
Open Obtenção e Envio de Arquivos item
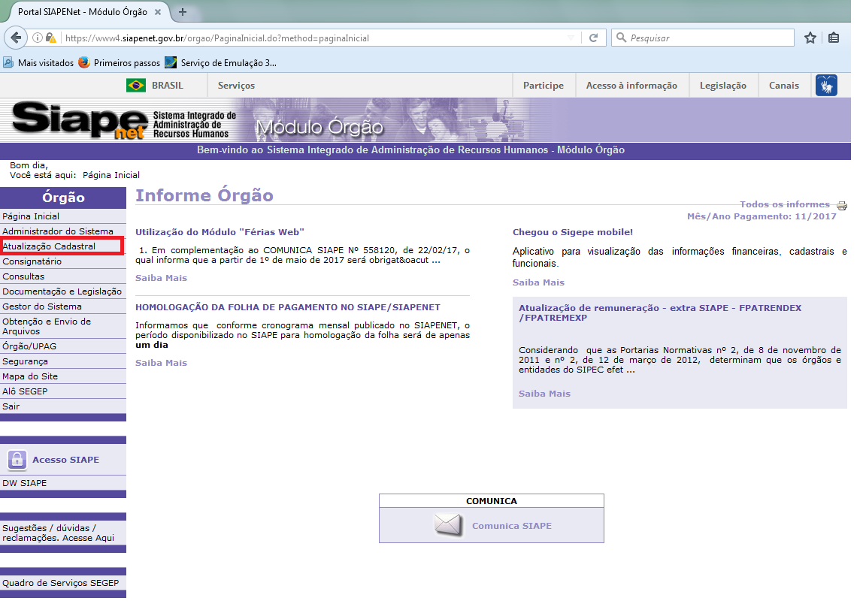(x=63, y=326)
